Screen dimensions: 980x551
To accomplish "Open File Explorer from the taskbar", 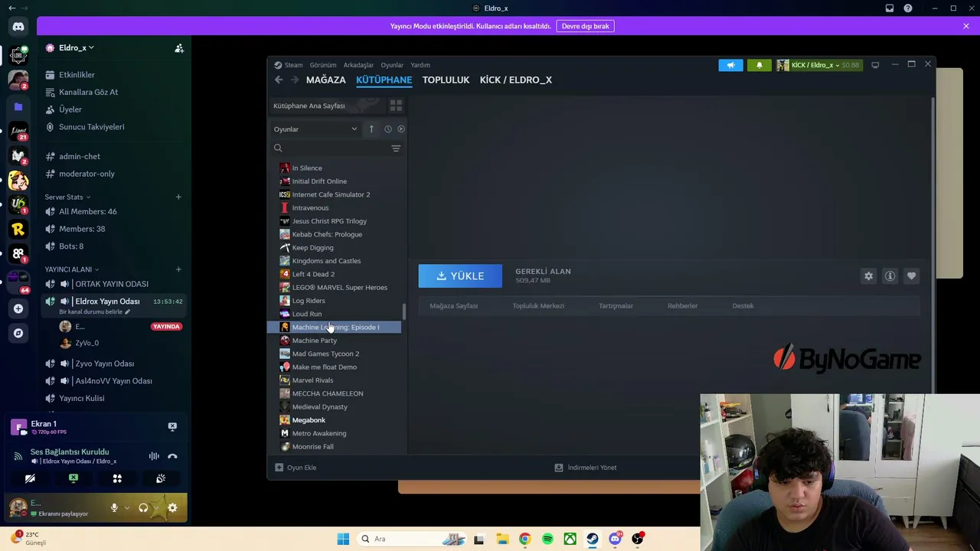I will click(x=501, y=539).
